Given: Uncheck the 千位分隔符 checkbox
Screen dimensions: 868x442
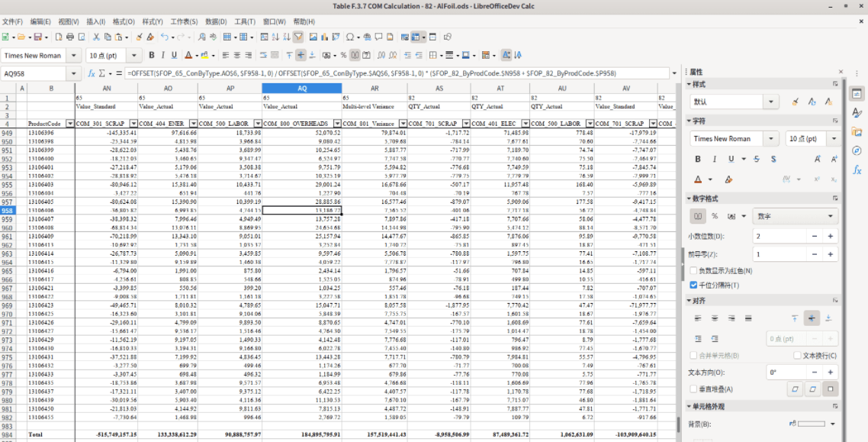Looking at the screenshot, I should (x=693, y=285).
